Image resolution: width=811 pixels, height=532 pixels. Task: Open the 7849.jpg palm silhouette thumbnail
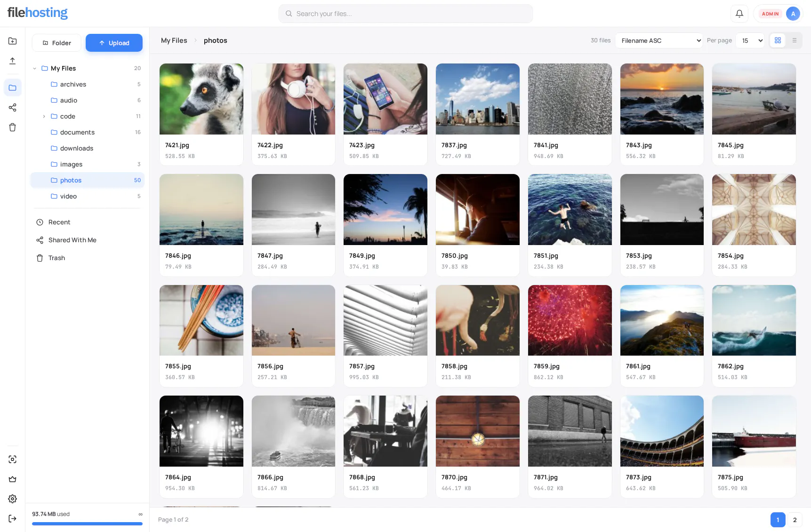click(385, 209)
